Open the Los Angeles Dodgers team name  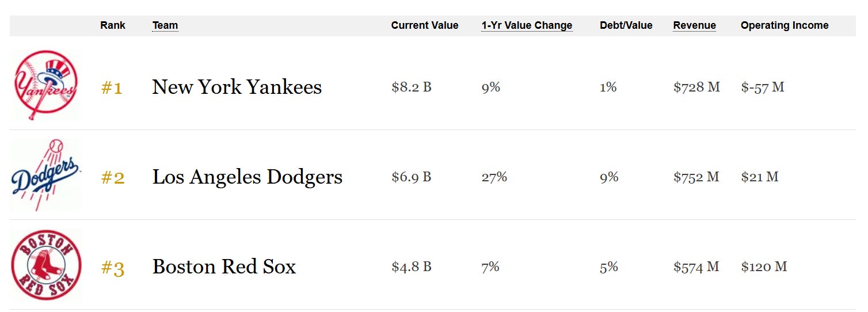[247, 177]
